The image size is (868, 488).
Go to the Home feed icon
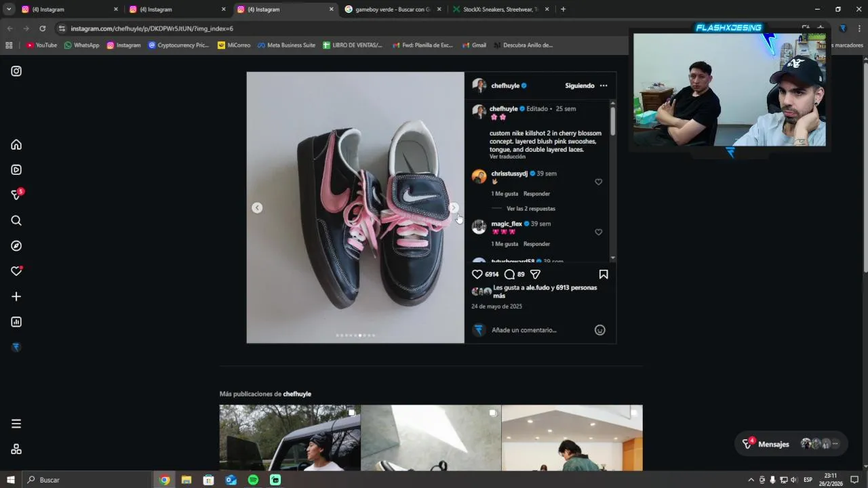(16, 144)
